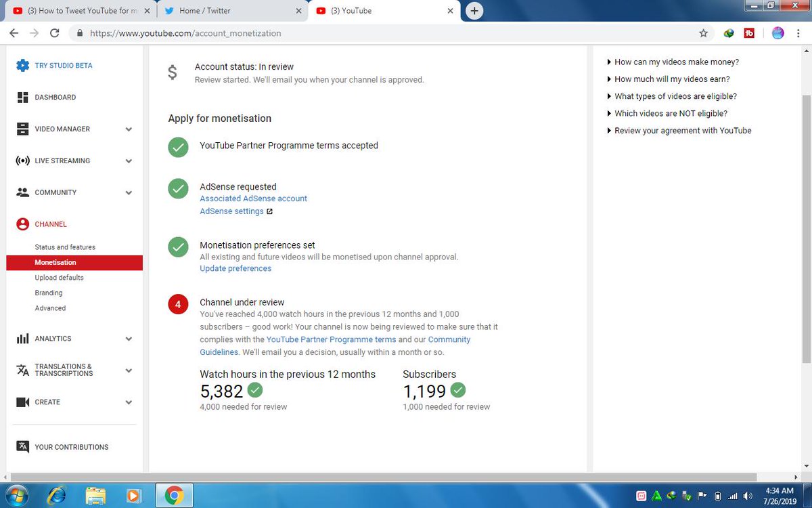812x508 pixels.
Task: Expand the Create section
Action: click(129, 402)
